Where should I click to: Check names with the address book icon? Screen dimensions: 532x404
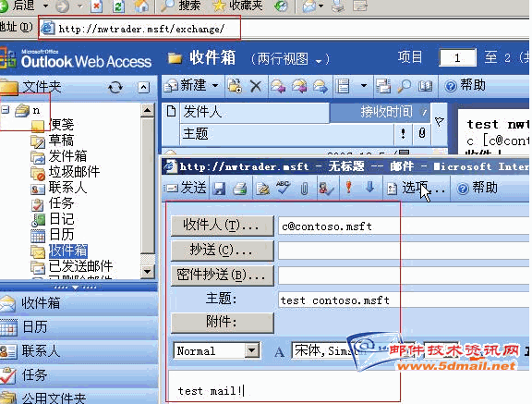pyautogui.click(x=326, y=189)
